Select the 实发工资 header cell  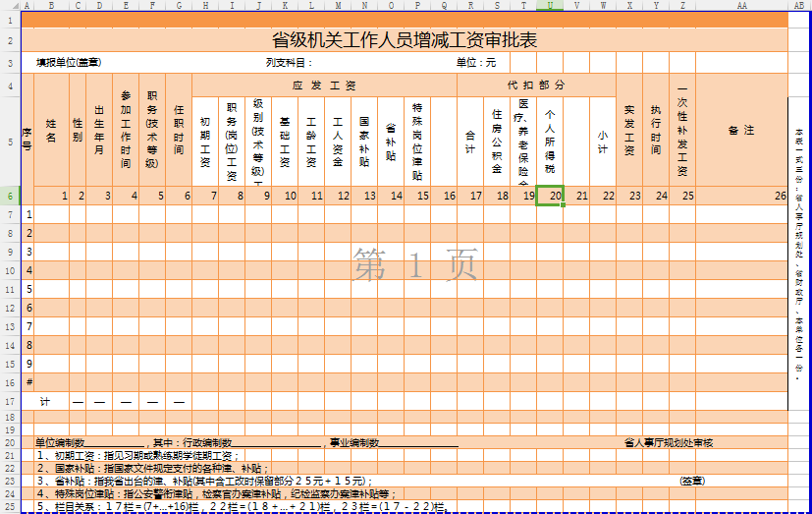[629, 130]
